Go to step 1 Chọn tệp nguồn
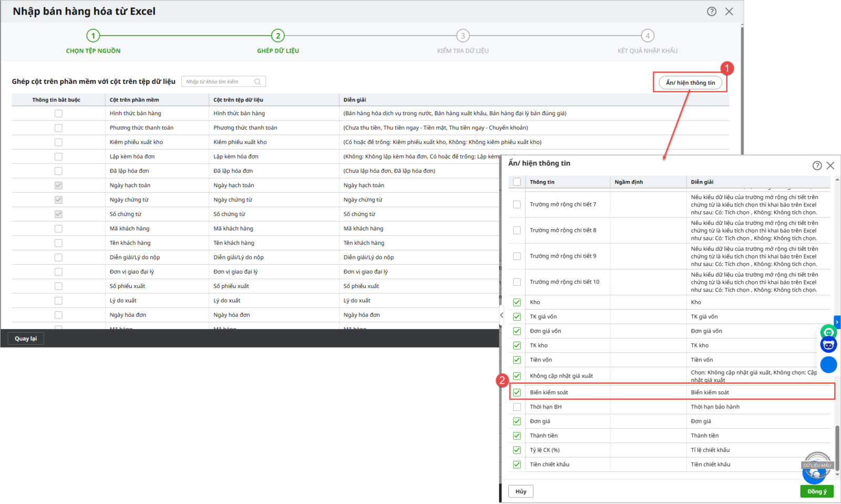 93,36
